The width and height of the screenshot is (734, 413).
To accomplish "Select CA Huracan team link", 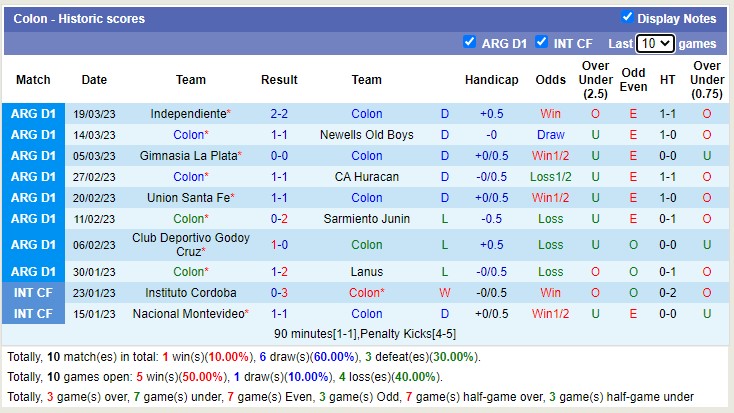I will coord(366,177).
